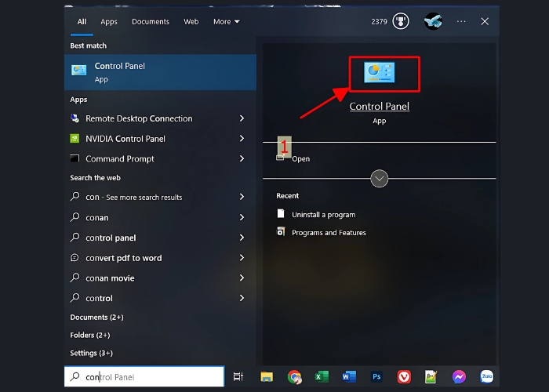Switch to the Apps filter tab

click(109, 22)
